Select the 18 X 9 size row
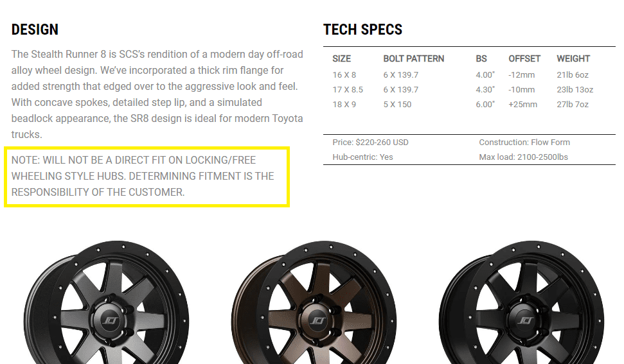Screen dimensions: 624x364 (344, 105)
